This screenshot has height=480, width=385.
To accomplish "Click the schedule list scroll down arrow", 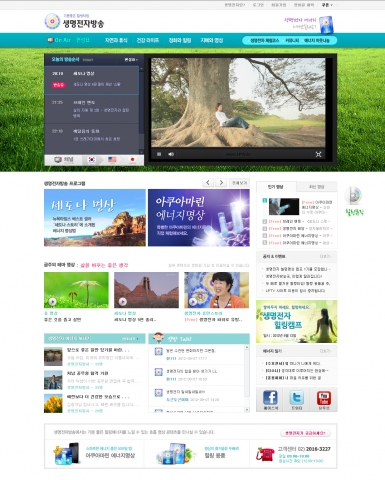I will 141,152.
